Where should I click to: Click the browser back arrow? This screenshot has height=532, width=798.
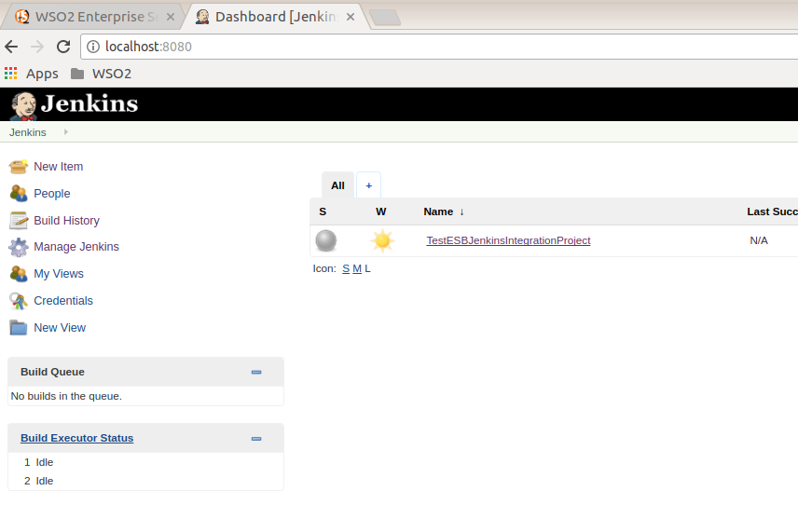click(11, 47)
